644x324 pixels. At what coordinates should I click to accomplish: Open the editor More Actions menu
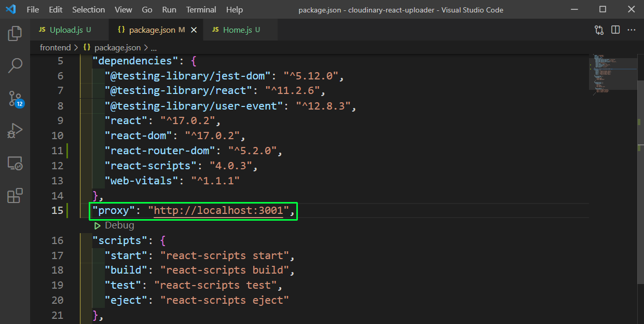pyautogui.click(x=632, y=30)
